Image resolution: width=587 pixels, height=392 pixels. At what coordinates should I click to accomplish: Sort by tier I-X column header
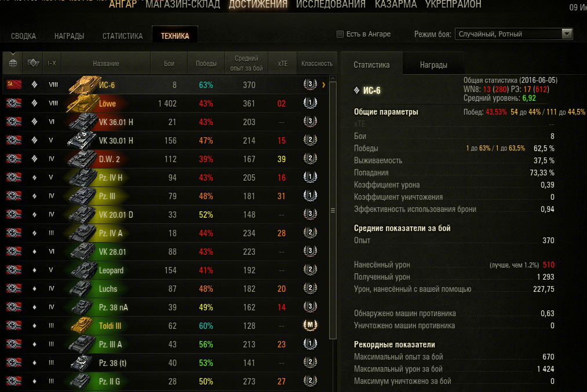(52, 63)
